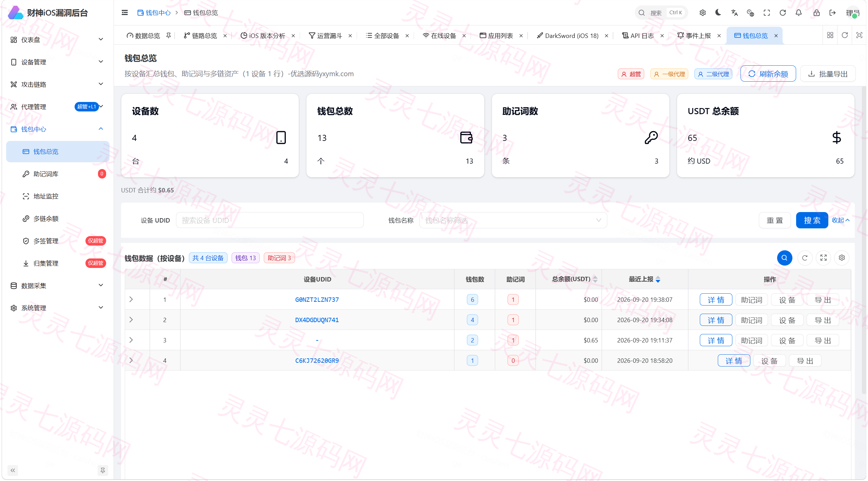This screenshot has width=868, height=481.
Task: Focus the 设备 UDID search field
Action: [270, 220]
